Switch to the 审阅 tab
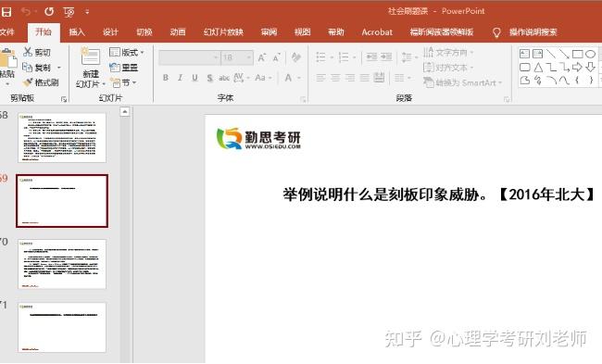The image size is (602, 364). tap(269, 31)
